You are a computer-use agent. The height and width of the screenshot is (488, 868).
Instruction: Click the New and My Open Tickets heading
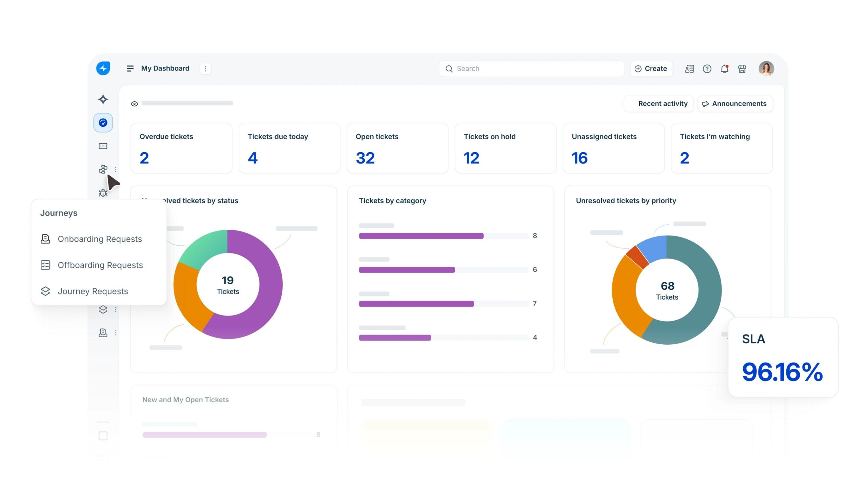[x=185, y=400]
